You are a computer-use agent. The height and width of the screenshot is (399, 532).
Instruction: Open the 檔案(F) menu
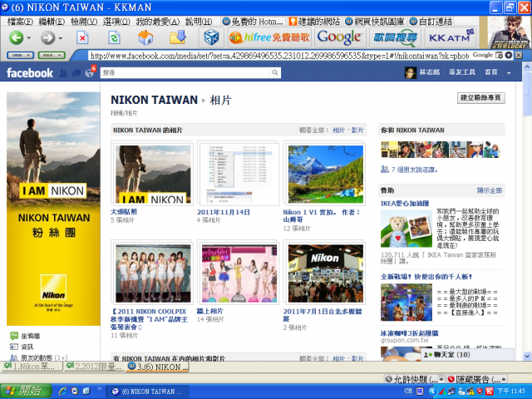pyautogui.click(x=20, y=22)
